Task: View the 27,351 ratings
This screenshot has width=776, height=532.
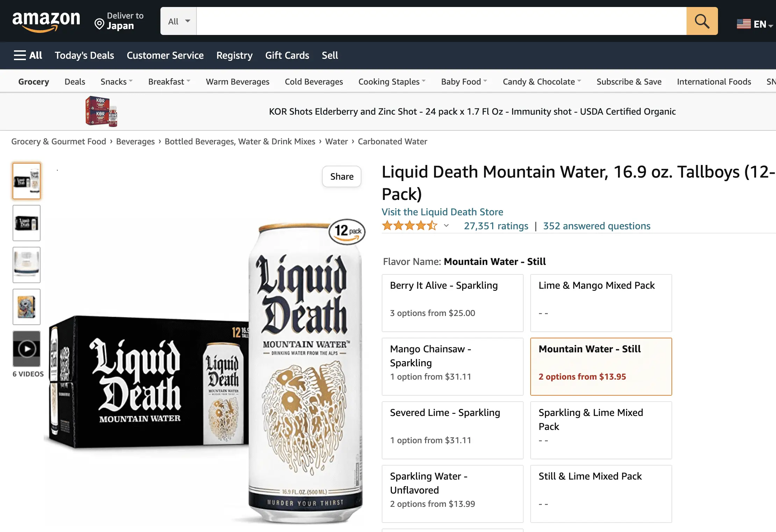Action: click(496, 226)
